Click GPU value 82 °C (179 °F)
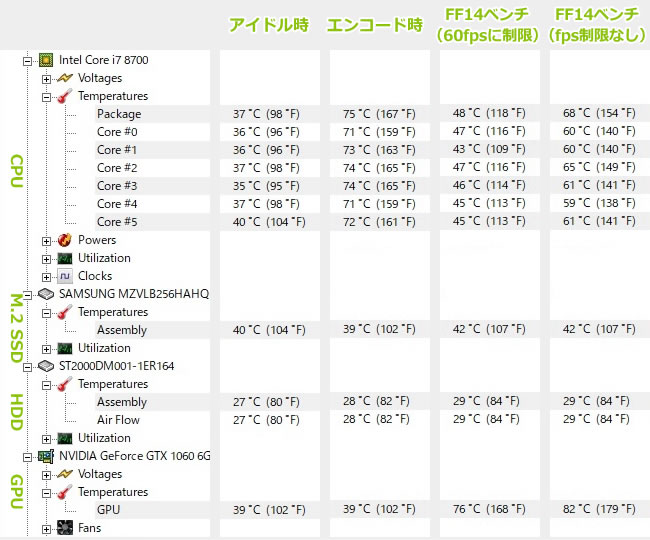This screenshot has height=540, width=650. [599, 509]
